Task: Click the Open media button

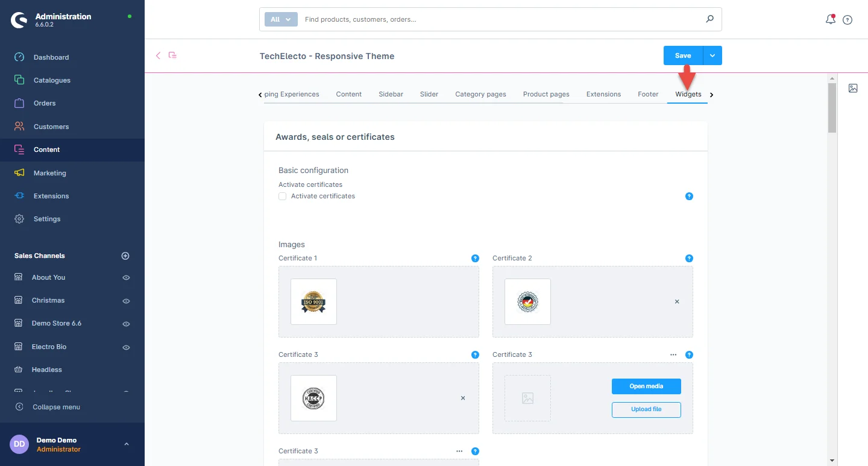Action: coord(646,386)
